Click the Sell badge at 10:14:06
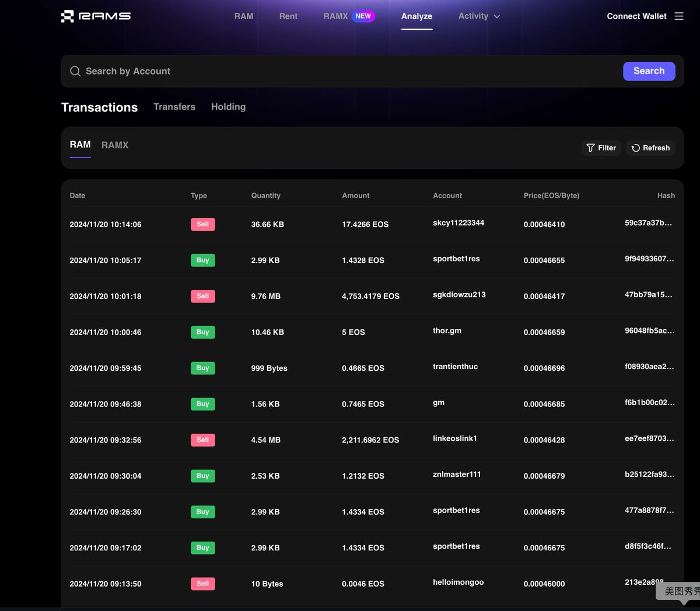The height and width of the screenshot is (611, 700). [x=203, y=224]
